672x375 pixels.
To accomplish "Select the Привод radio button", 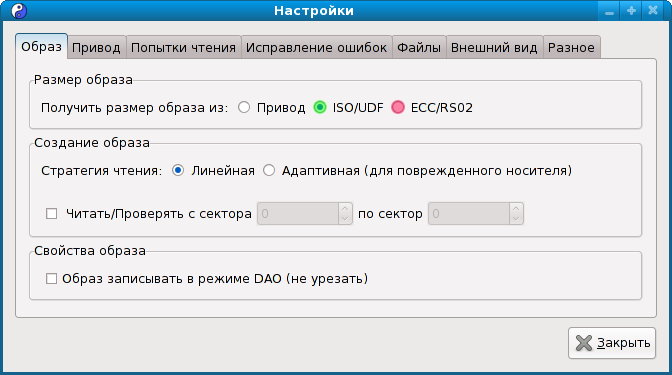I will coord(244,107).
